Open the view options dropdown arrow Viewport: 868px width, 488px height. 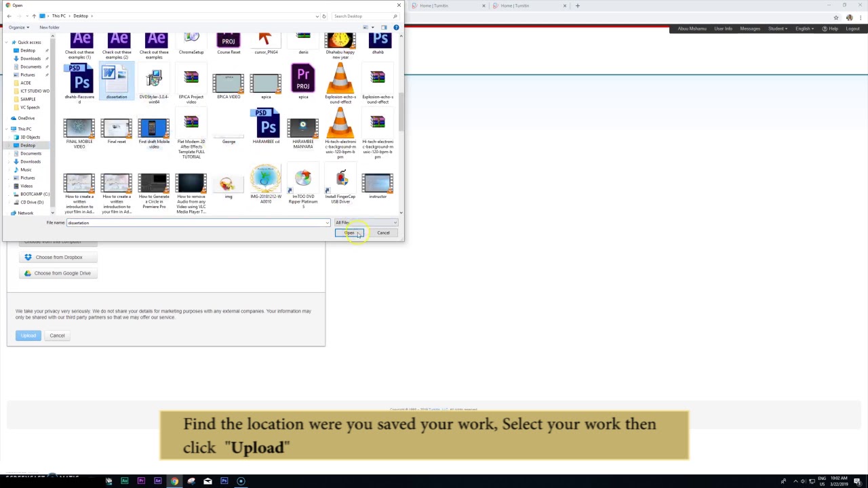click(x=372, y=27)
